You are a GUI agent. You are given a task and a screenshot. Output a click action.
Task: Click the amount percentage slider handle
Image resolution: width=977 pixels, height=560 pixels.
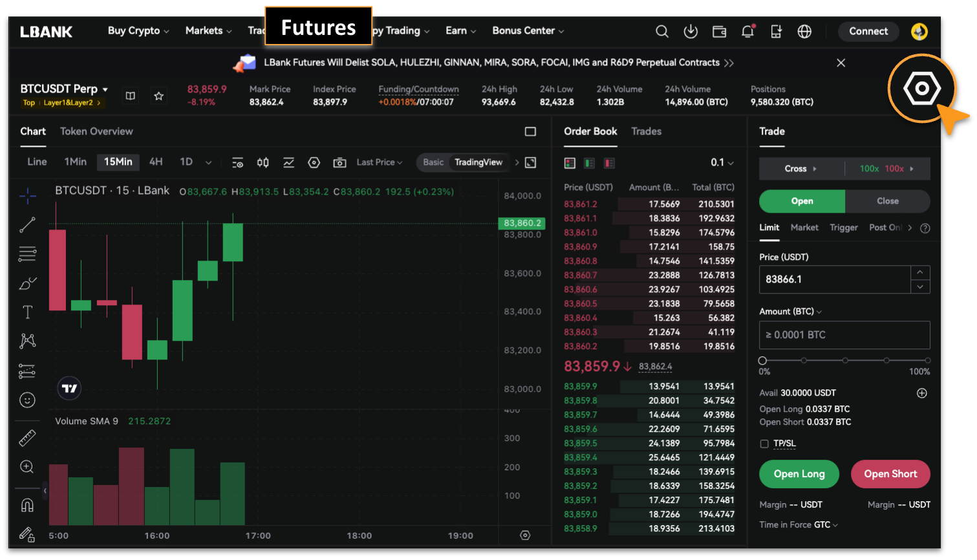click(762, 360)
